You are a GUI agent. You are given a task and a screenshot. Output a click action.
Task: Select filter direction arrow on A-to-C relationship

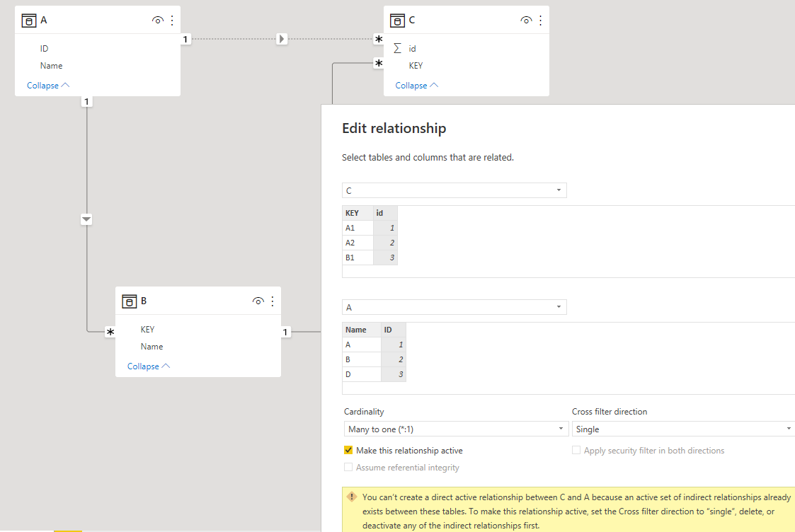coord(282,39)
